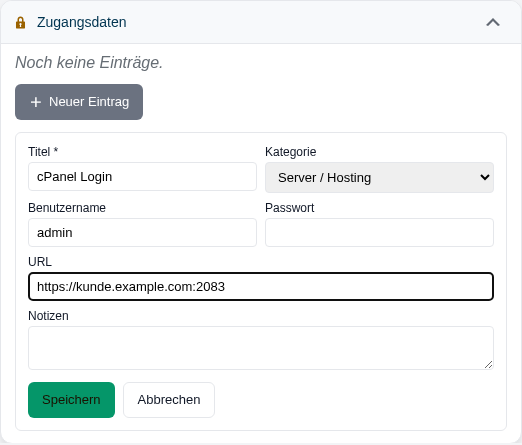This screenshot has height=445, width=522.
Task: Cancel with the Abbrechen button
Action: (x=169, y=400)
